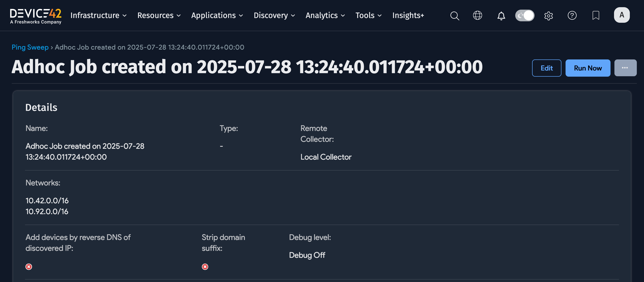The width and height of the screenshot is (644, 282).
Task: Open the Analytics dropdown
Action: pos(325,15)
